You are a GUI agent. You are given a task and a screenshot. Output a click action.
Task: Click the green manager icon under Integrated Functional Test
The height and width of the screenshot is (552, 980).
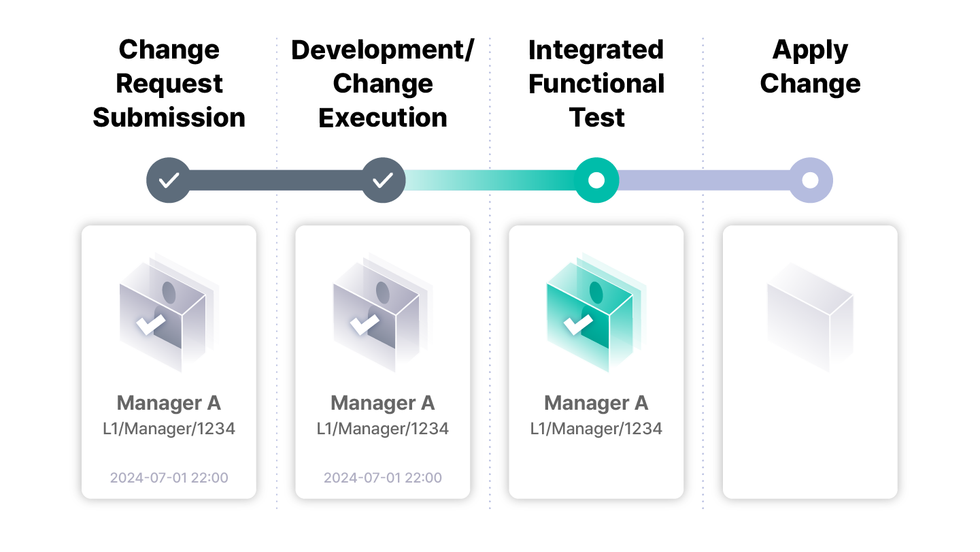pyautogui.click(x=596, y=313)
